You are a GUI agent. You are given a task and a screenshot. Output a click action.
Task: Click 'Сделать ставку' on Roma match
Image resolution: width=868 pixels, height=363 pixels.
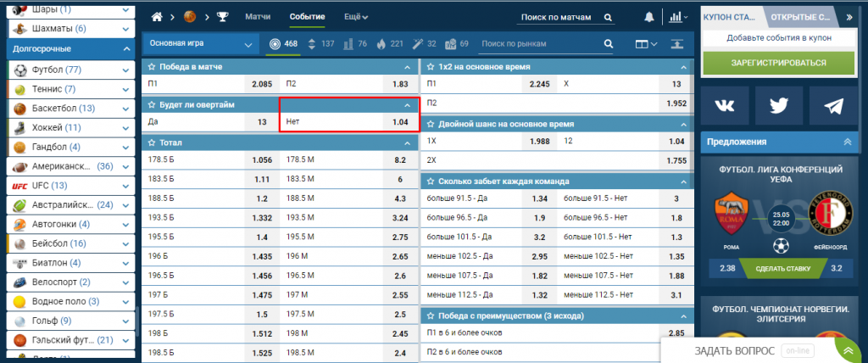[x=779, y=271]
